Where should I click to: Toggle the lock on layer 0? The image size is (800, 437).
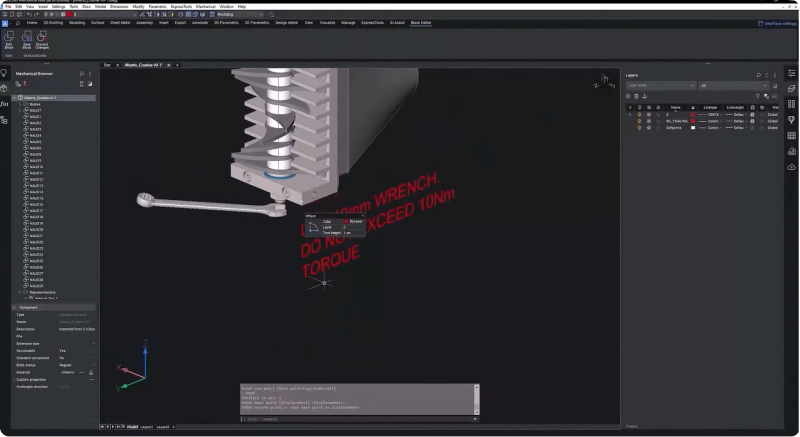(656, 115)
